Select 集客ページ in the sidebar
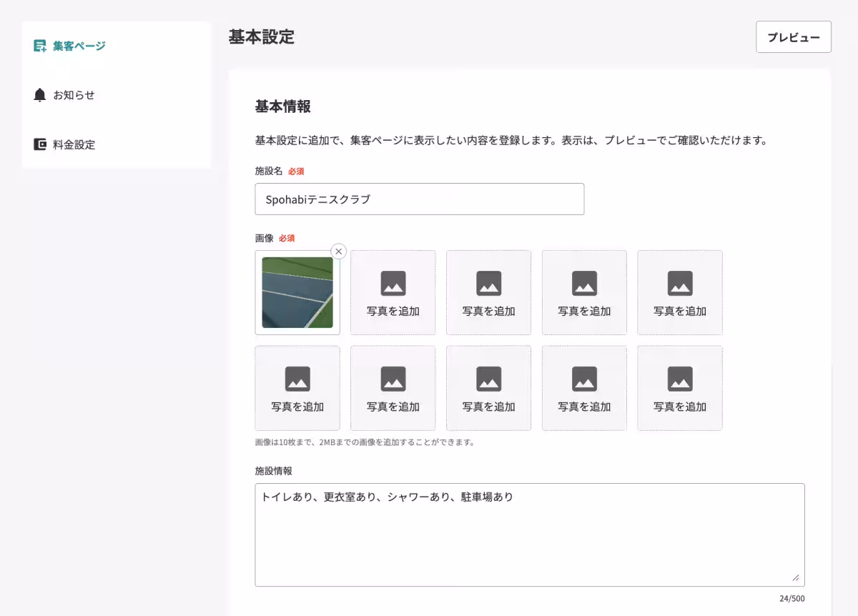Image resolution: width=858 pixels, height=616 pixels. point(79,46)
